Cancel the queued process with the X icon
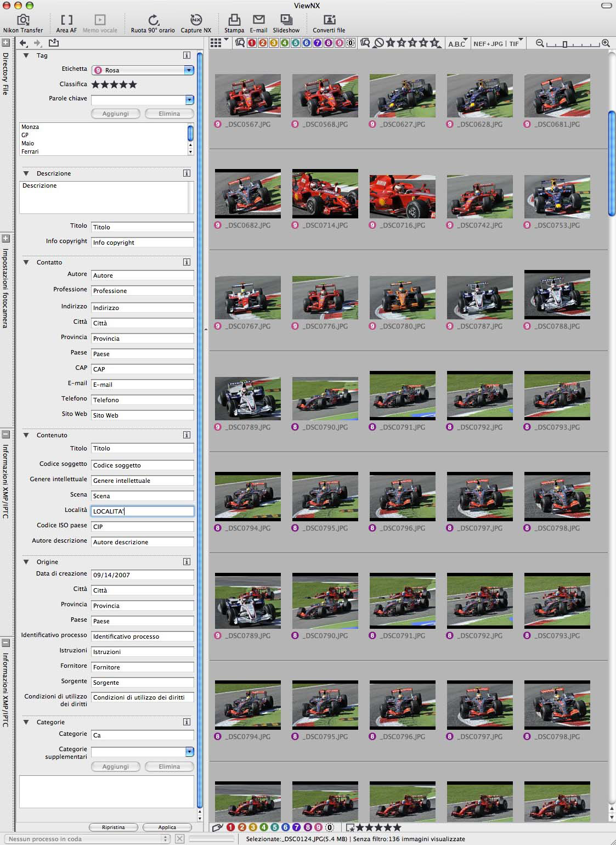Screen dimensions: 616x845 (x=179, y=839)
